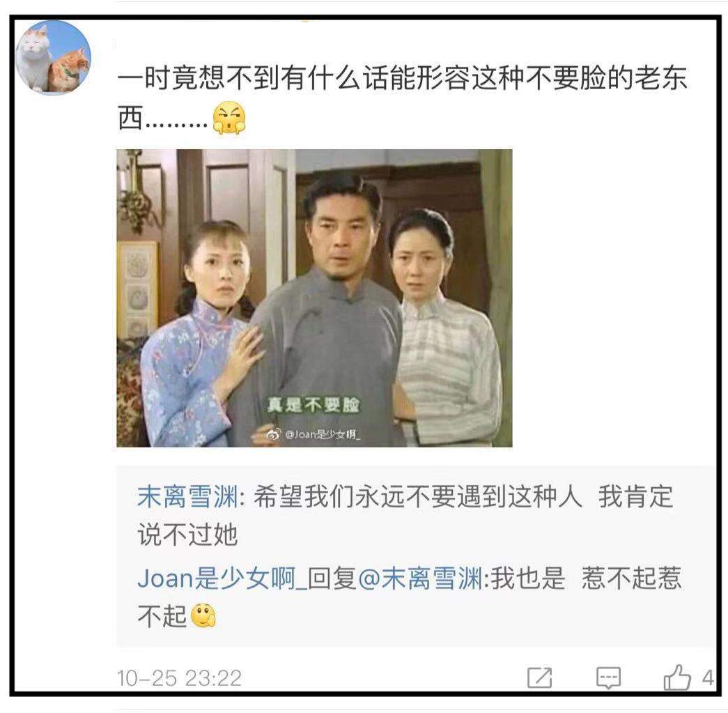This screenshot has height=713, width=728.
Task: Click the thinking emoji in reply
Action: (204, 616)
